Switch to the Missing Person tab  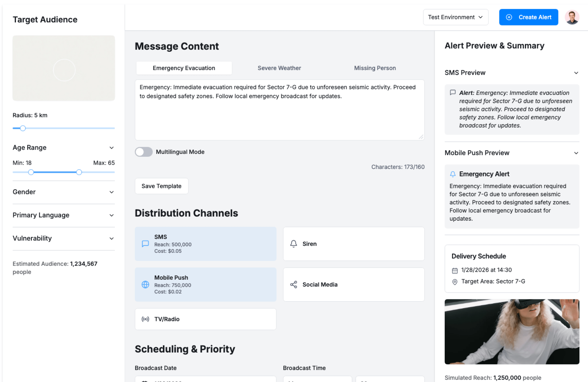click(x=375, y=68)
